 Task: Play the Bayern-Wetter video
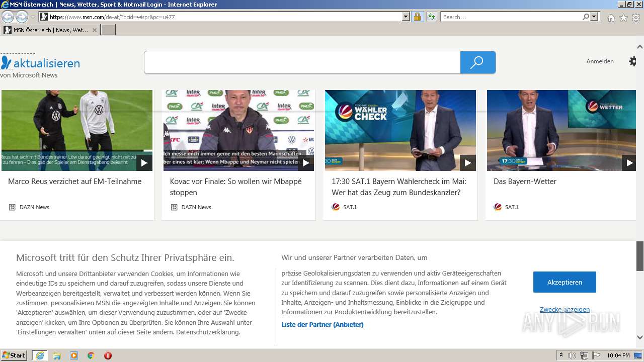(629, 163)
